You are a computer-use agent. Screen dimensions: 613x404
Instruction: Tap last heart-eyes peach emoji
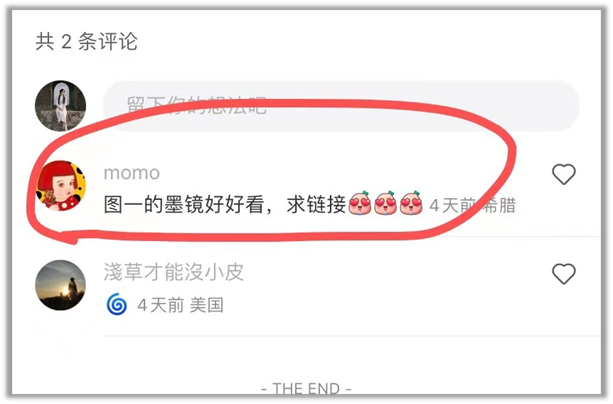(411, 203)
